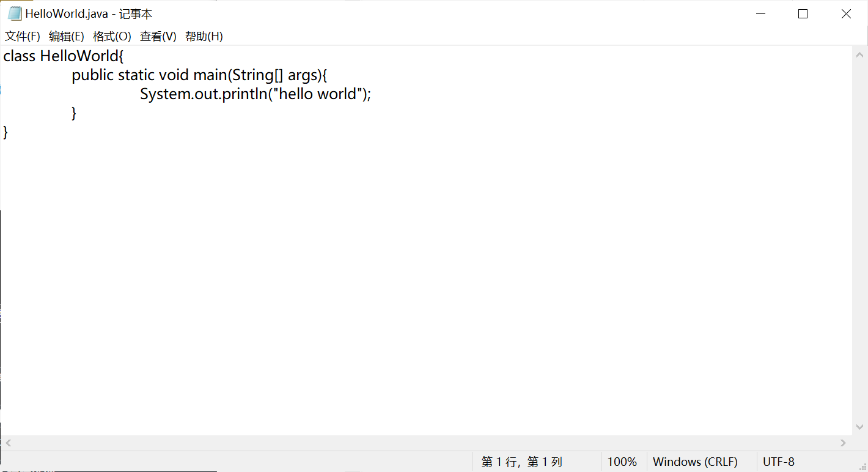Click the Notepad icon in the title bar
The height and width of the screenshot is (472, 868).
[15, 13]
